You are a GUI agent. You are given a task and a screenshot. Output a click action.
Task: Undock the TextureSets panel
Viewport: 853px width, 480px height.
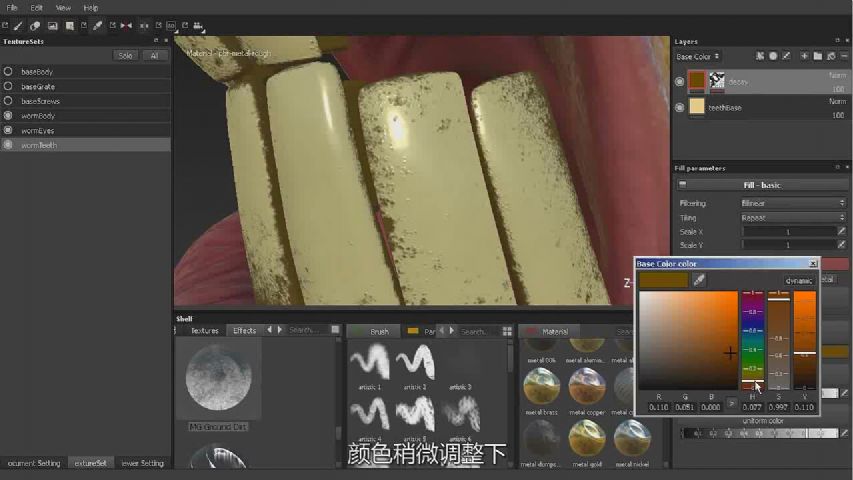(x=156, y=41)
